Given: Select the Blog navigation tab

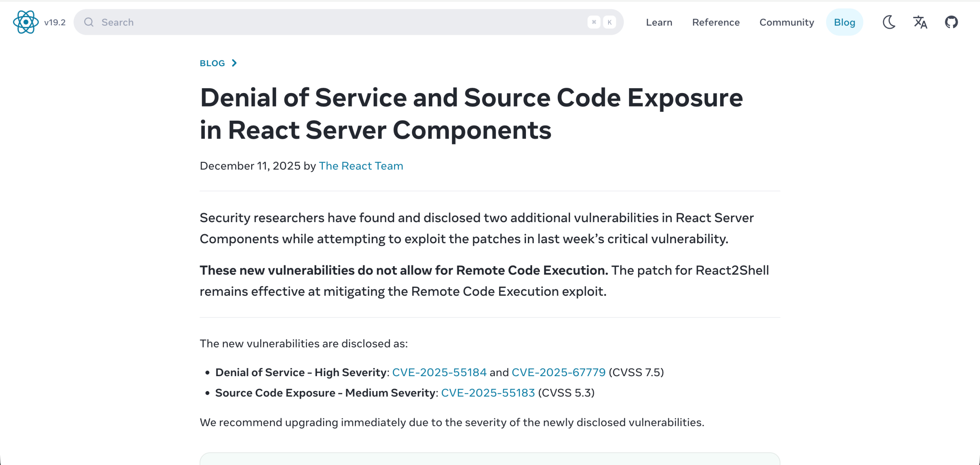Looking at the screenshot, I should 844,22.
